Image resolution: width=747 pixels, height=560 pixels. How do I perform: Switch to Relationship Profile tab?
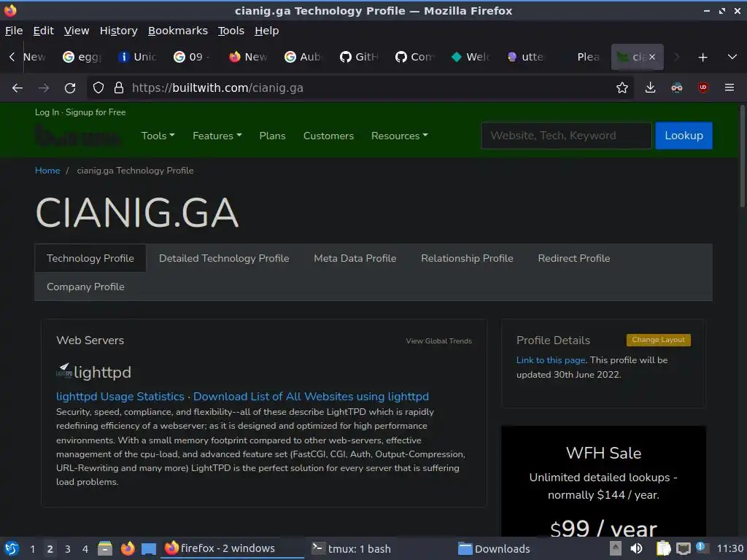[467, 258]
